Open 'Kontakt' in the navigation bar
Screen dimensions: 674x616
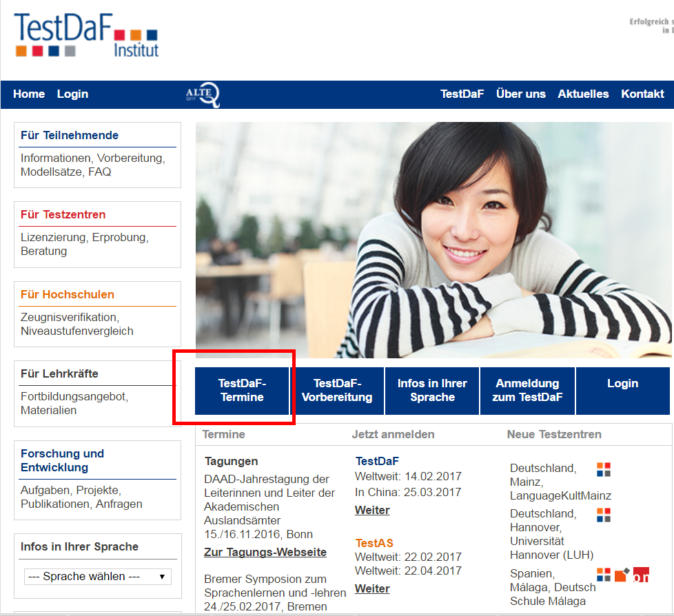(642, 94)
